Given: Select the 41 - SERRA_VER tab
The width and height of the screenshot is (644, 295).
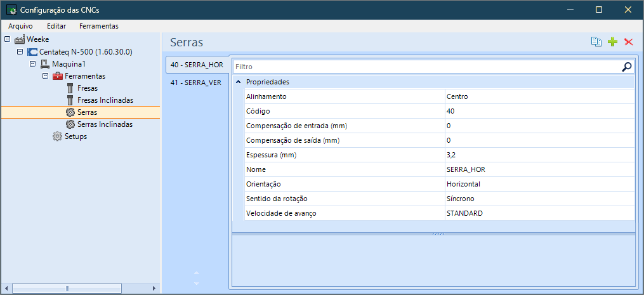Looking at the screenshot, I should pyautogui.click(x=196, y=82).
